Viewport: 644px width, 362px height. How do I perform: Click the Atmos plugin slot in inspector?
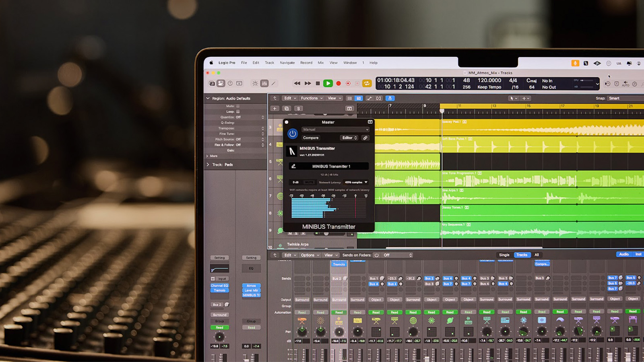point(251,286)
